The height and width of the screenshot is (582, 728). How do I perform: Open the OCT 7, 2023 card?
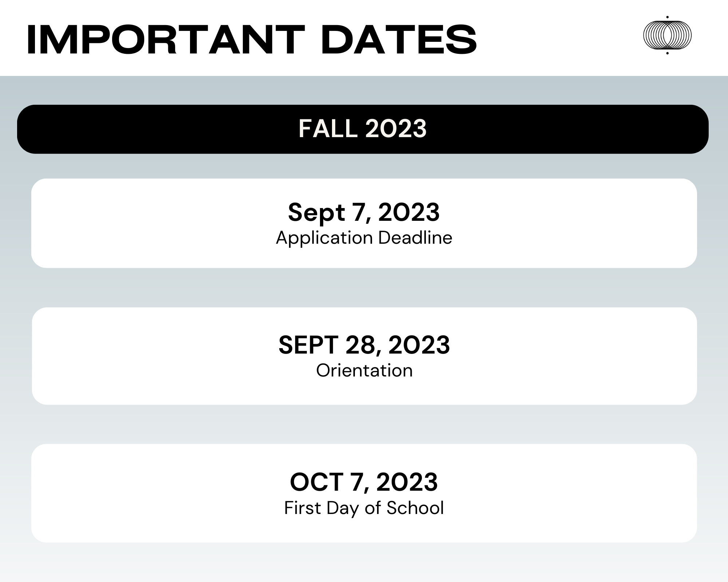[x=364, y=493]
